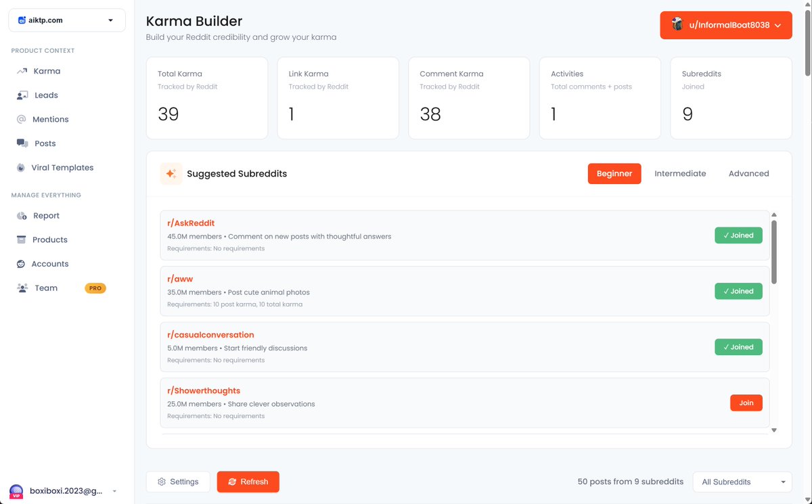
Task: Toggle Joined status for r/casualconversation
Action: 738,347
